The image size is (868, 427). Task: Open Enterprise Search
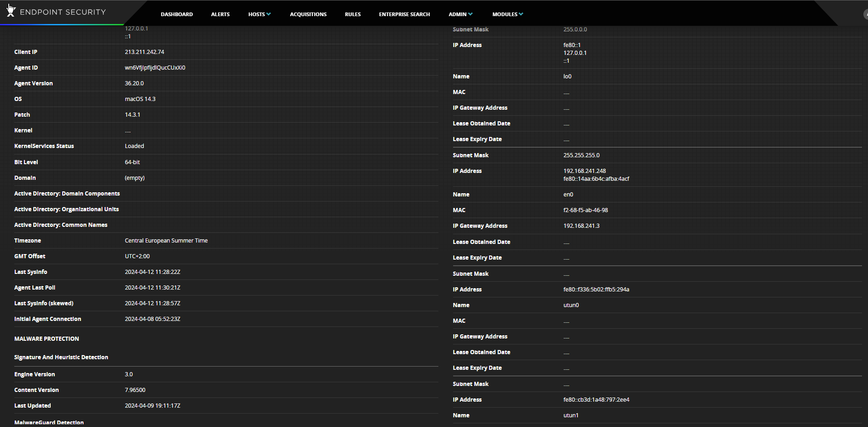point(404,14)
